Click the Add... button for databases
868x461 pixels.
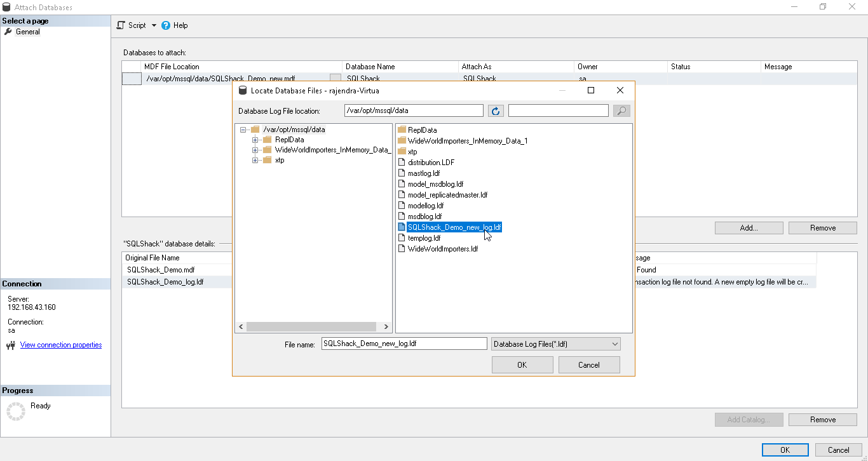pos(749,228)
